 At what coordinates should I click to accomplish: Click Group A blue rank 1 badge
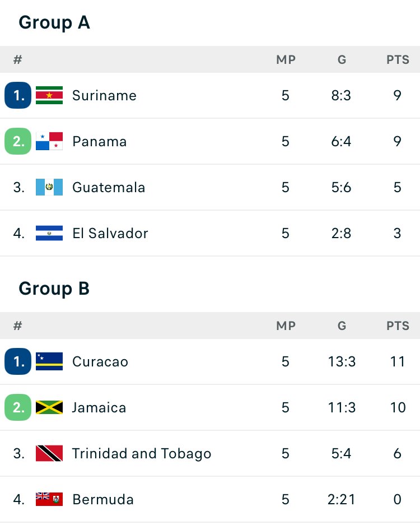click(18, 95)
